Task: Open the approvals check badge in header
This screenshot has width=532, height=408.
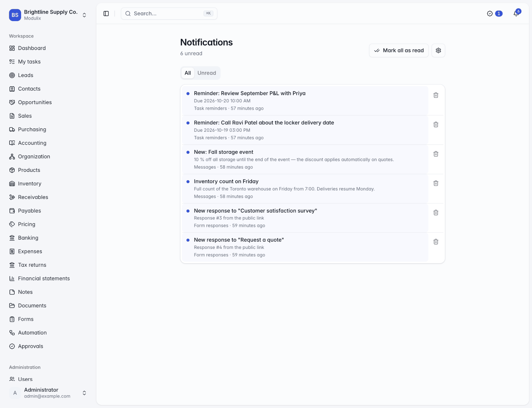Action: point(495,14)
